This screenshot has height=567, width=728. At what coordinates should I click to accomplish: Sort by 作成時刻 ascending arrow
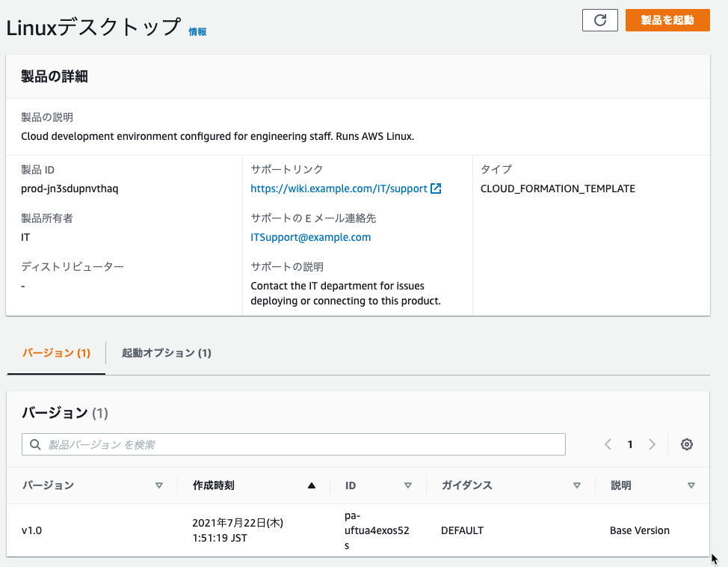[312, 485]
